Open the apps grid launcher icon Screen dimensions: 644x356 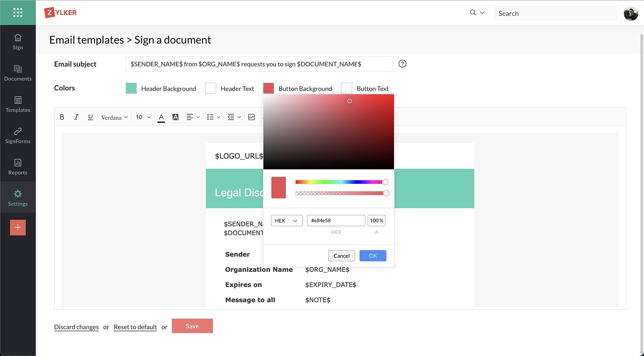pos(18,13)
